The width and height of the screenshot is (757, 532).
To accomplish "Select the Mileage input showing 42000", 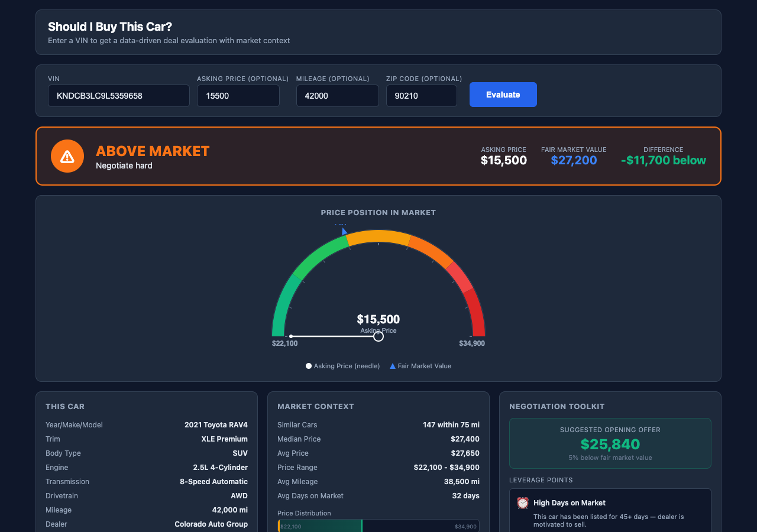I will pyautogui.click(x=337, y=95).
